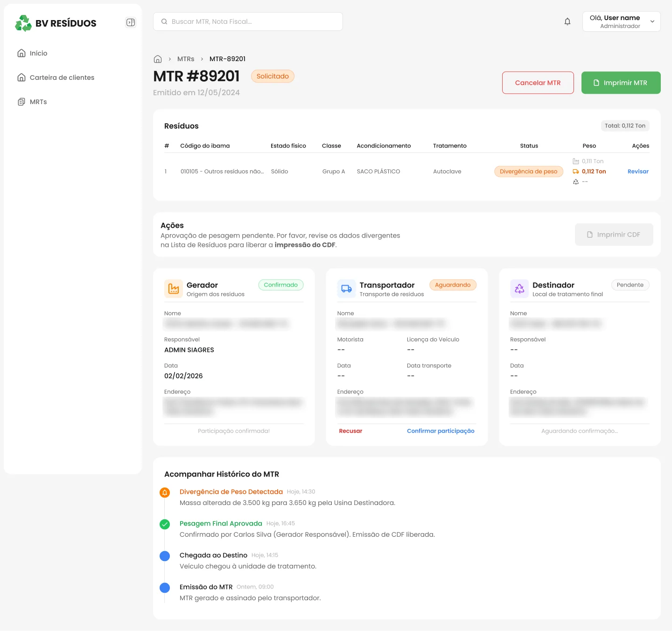
Task: Open Carteira de clientes menu item
Action: point(56,77)
